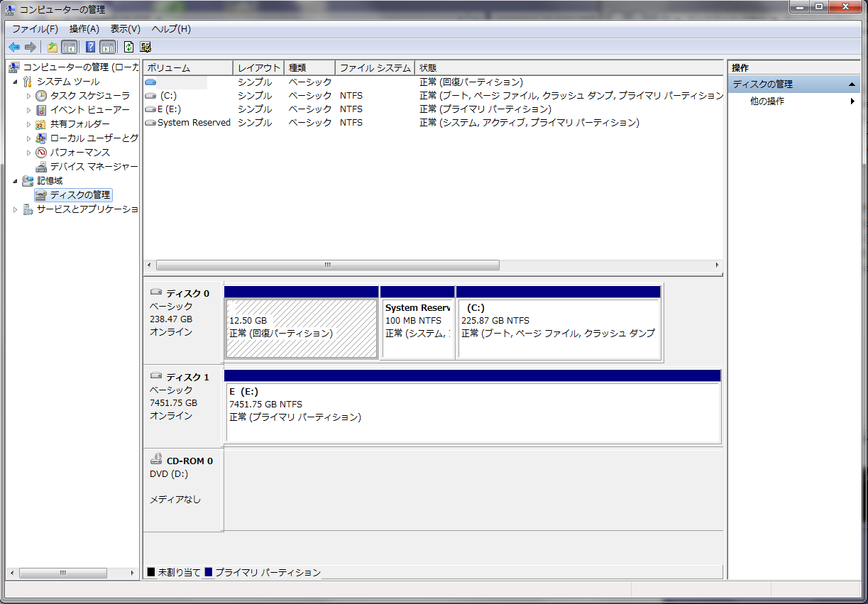The width and height of the screenshot is (868, 604).
Task: Click the Settings icon right of Refresh
Action: [145, 48]
